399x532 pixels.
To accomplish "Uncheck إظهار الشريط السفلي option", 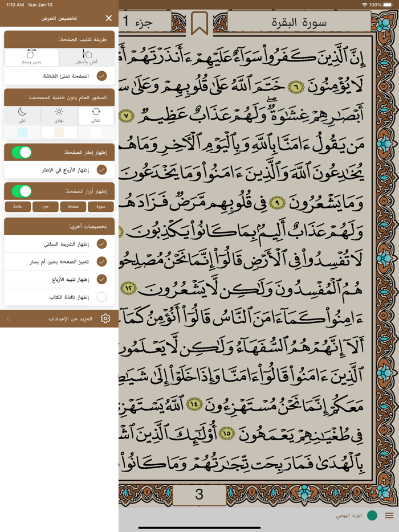I will click(x=101, y=244).
